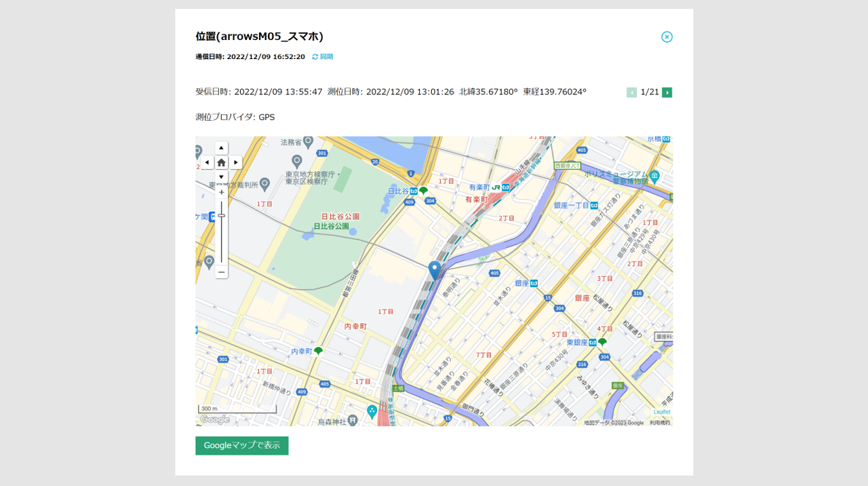Go to next location record arrow
868x486 pixels.
pos(667,92)
